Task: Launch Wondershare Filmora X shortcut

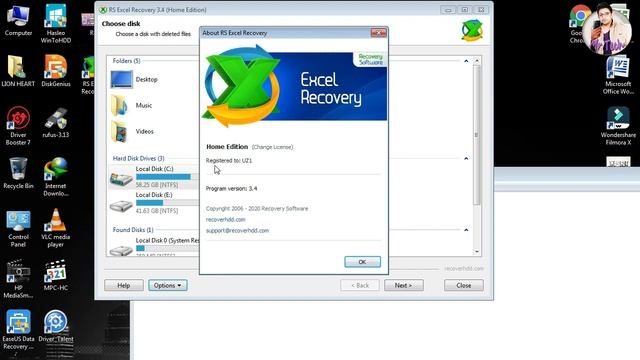Action: (x=618, y=126)
